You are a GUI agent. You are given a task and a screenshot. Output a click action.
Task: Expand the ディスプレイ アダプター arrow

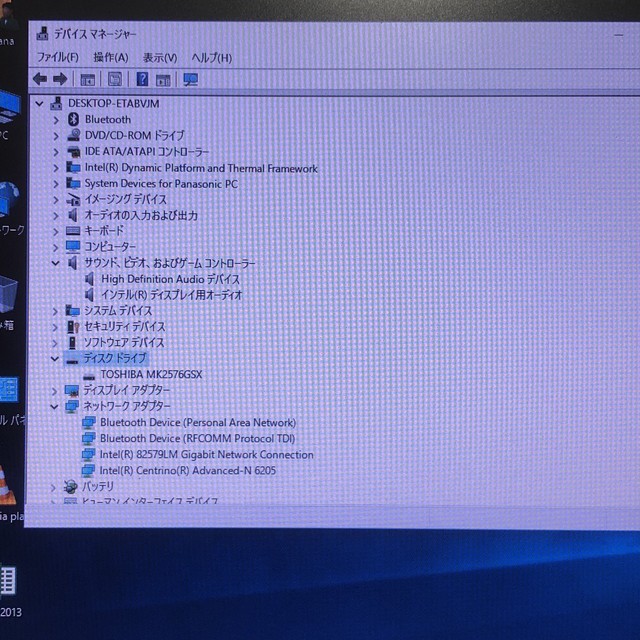click(x=54, y=391)
